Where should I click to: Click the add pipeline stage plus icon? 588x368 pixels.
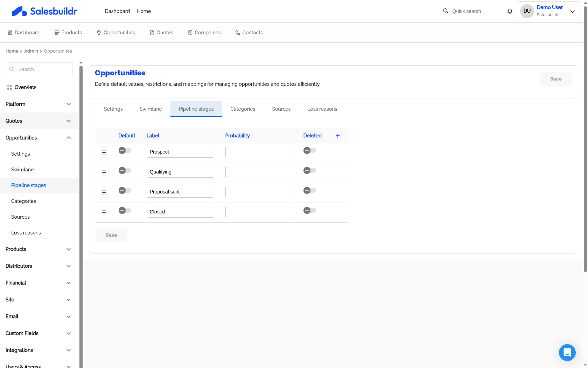click(x=338, y=136)
